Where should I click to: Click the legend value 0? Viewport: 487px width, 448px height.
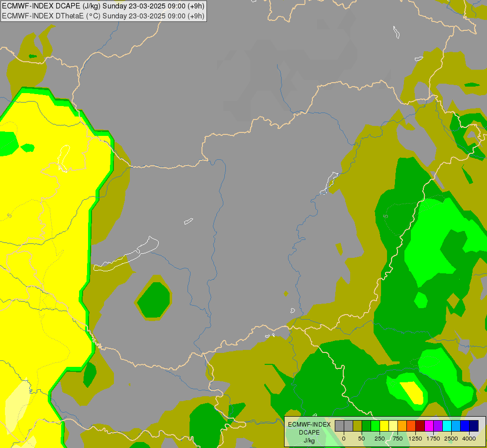point(344,439)
